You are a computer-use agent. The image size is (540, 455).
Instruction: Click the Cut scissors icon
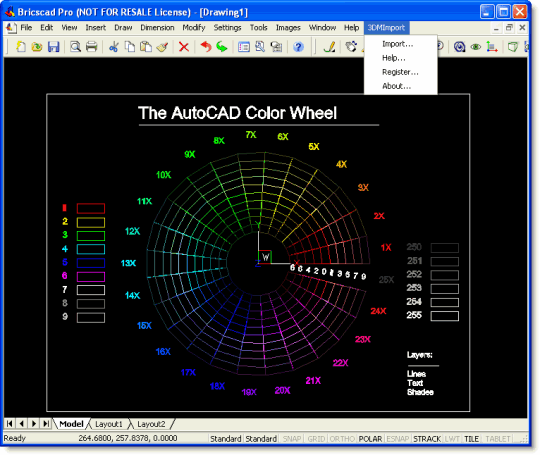tap(113, 46)
